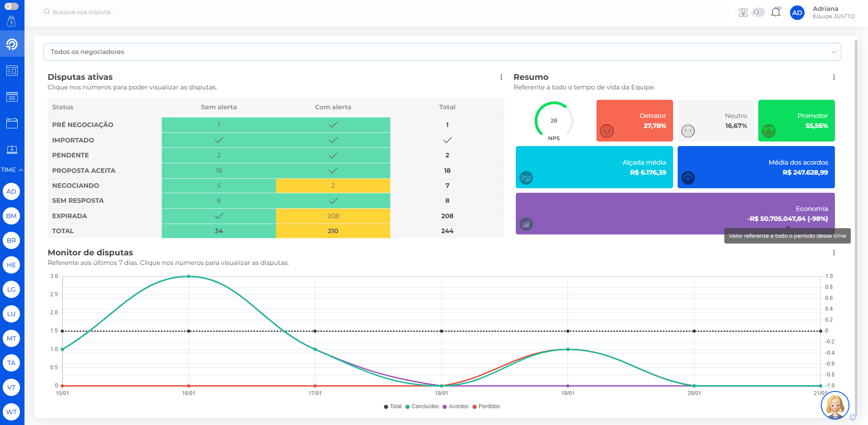Open the clapperboard list icon in sidebar
868x425 pixels.
coord(12,97)
